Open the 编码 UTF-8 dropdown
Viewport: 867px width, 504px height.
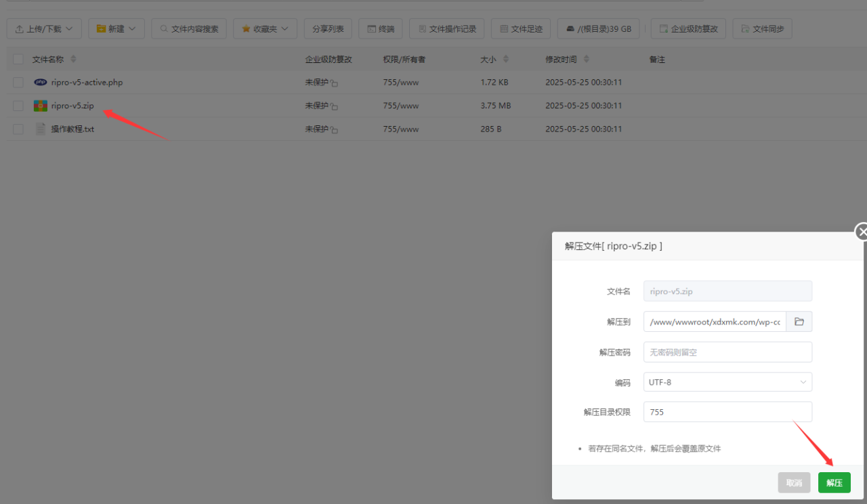click(x=727, y=382)
